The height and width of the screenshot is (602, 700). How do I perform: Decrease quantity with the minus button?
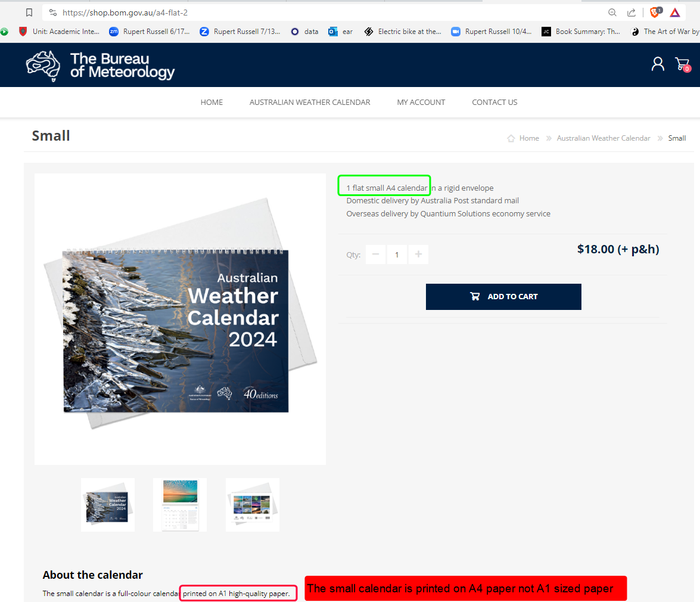tap(375, 255)
